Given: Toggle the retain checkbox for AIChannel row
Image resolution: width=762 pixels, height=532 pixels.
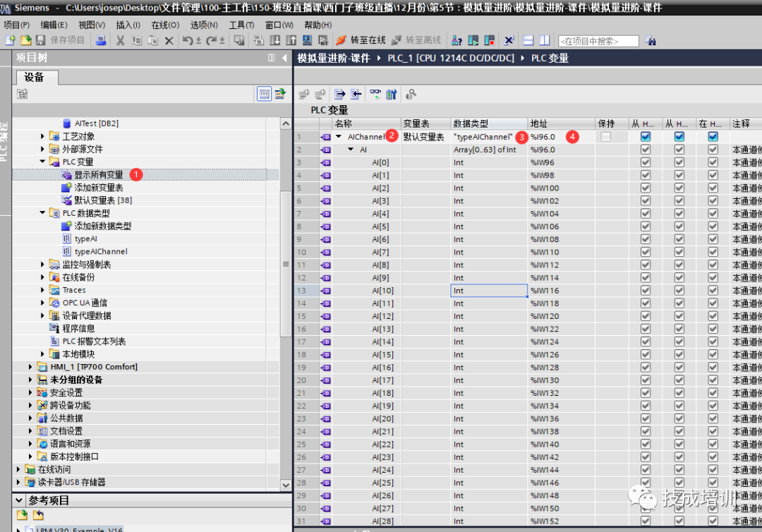Looking at the screenshot, I should (605, 137).
